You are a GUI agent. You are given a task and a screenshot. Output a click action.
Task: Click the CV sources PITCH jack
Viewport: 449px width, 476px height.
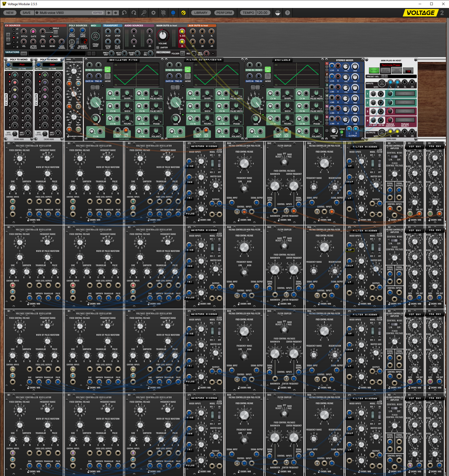(24, 31)
